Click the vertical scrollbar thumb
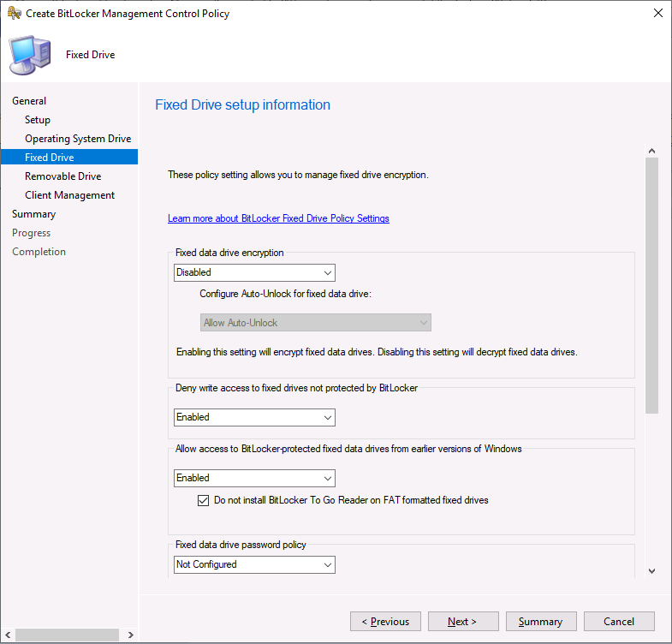Image resolution: width=672 pixels, height=644 pixels. (x=651, y=285)
